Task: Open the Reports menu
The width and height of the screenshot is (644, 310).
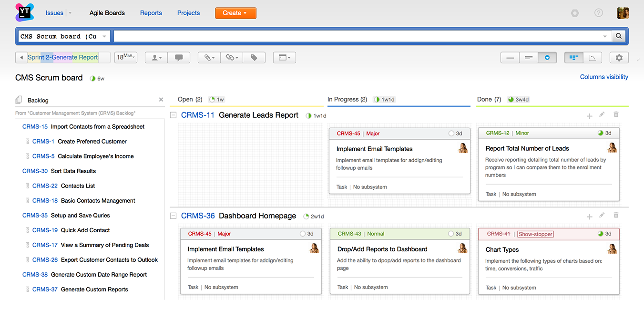Action: 151,13
